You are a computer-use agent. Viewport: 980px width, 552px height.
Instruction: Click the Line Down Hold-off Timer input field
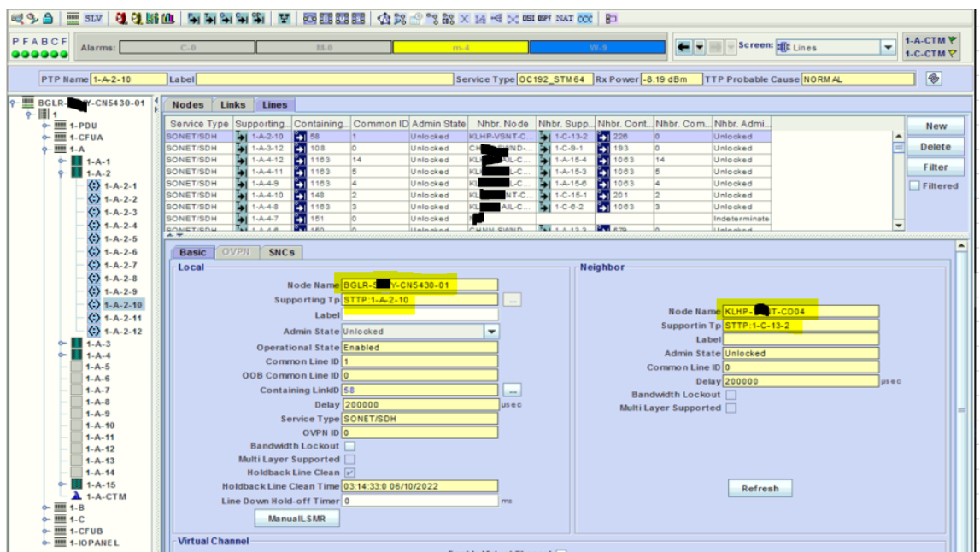(420, 501)
